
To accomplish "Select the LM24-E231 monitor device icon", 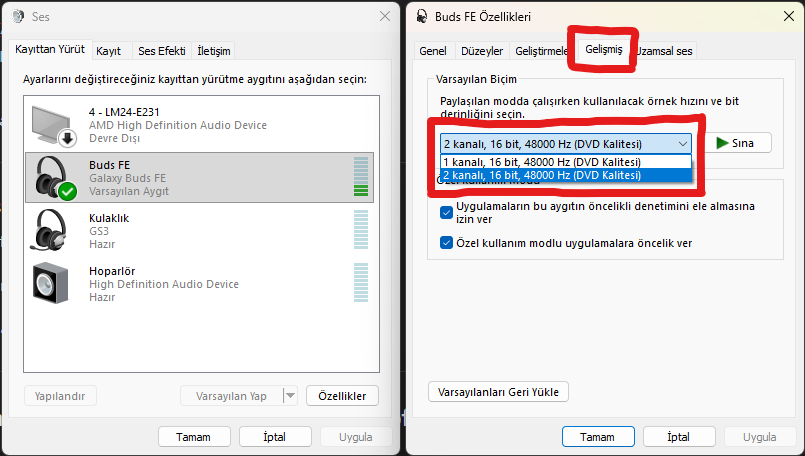I will point(54,125).
